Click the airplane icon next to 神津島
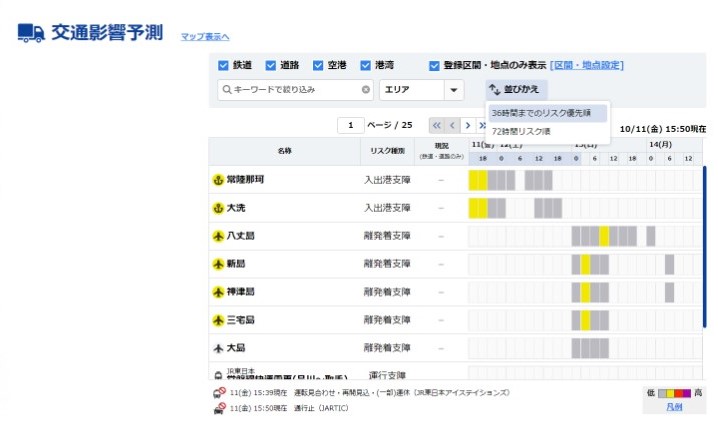 point(218,292)
